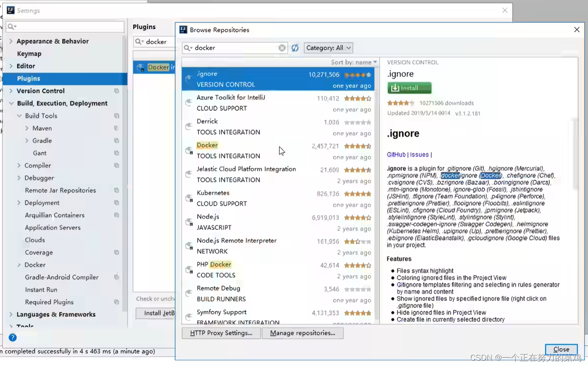Select Clouds in Settings tree

click(35, 240)
